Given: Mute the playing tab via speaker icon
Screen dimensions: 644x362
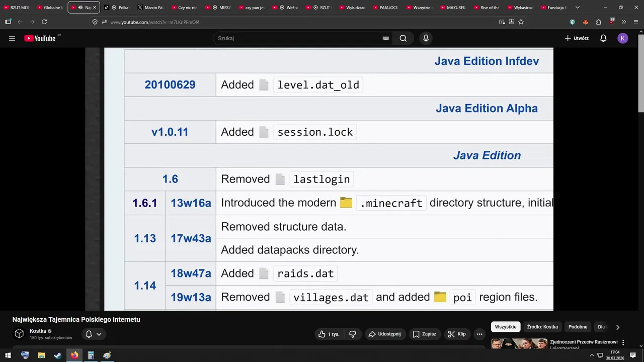Looking at the screenshot, I should [x=80, y=8].
